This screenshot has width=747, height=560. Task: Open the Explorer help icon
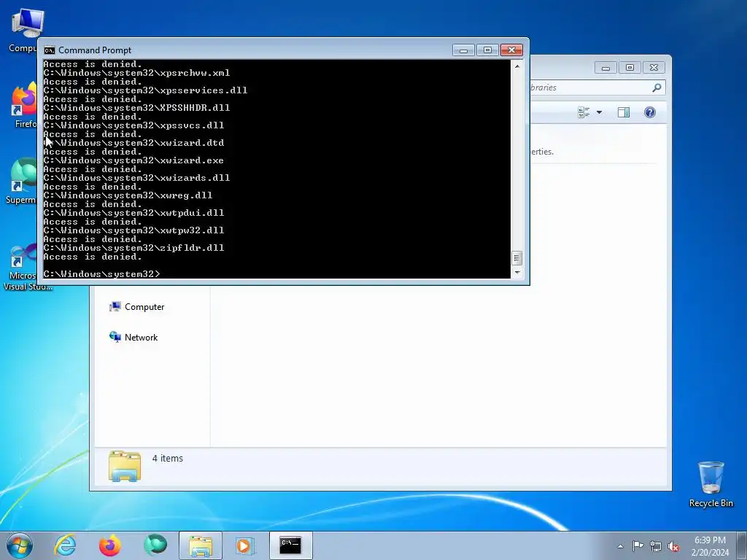point(650,112)
